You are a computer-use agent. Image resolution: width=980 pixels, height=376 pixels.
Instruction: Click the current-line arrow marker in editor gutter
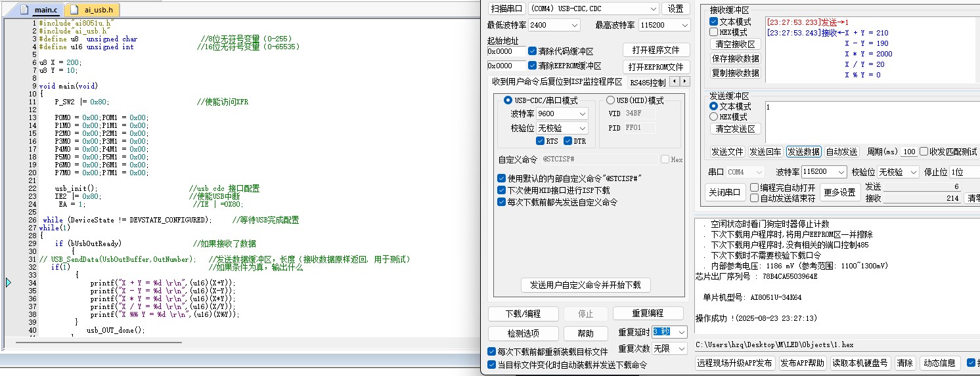click(9, 283)
